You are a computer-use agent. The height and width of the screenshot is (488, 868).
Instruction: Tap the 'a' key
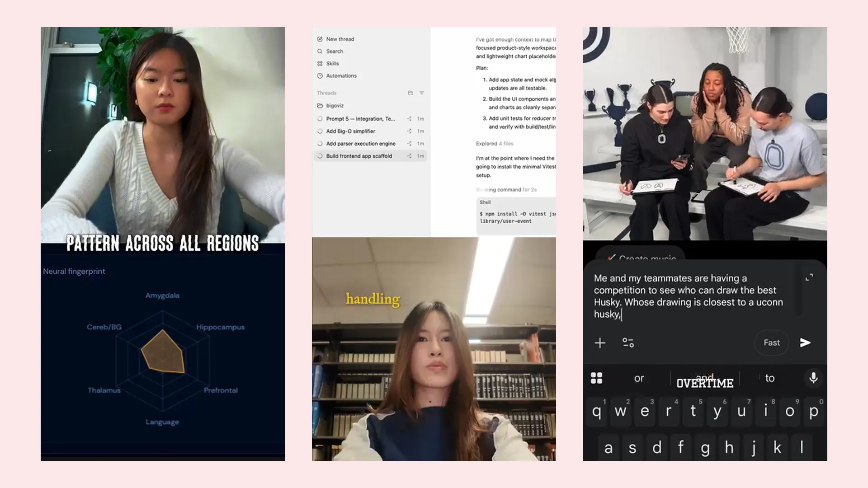pos(609,448)
